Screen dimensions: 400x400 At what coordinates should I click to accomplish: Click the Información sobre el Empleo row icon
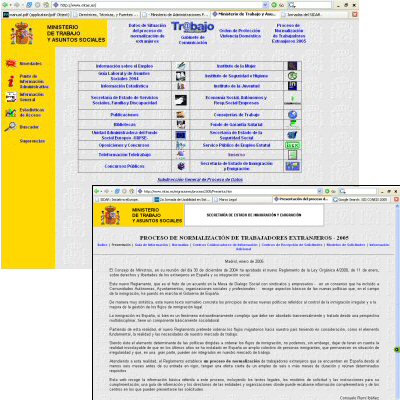pyautogui.click(x=181, y=66)
